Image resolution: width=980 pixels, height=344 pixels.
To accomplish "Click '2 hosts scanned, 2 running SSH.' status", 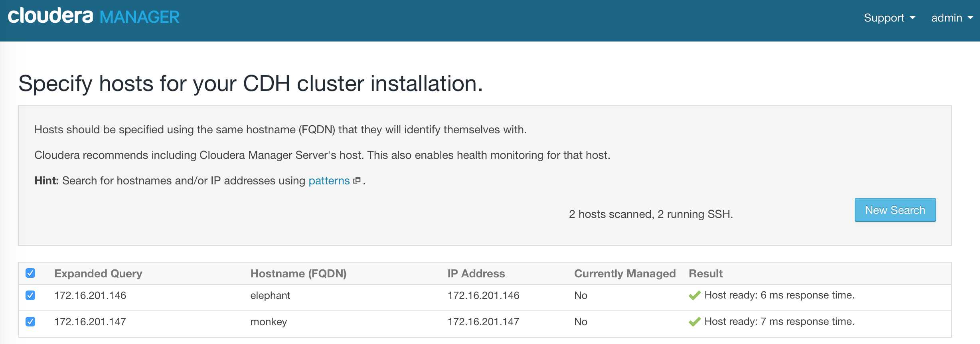I will (x=651, y=214).
